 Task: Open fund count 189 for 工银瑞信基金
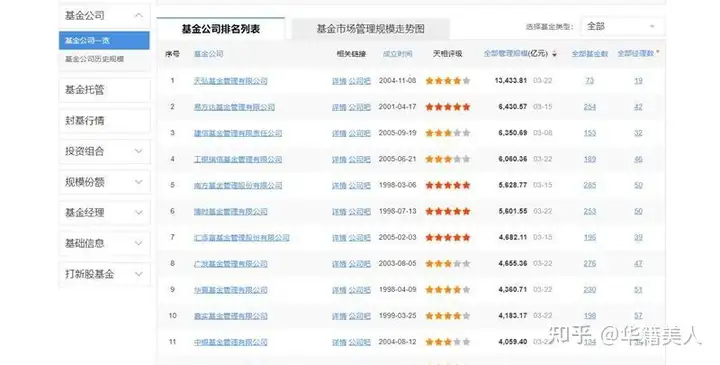point(590,159)
